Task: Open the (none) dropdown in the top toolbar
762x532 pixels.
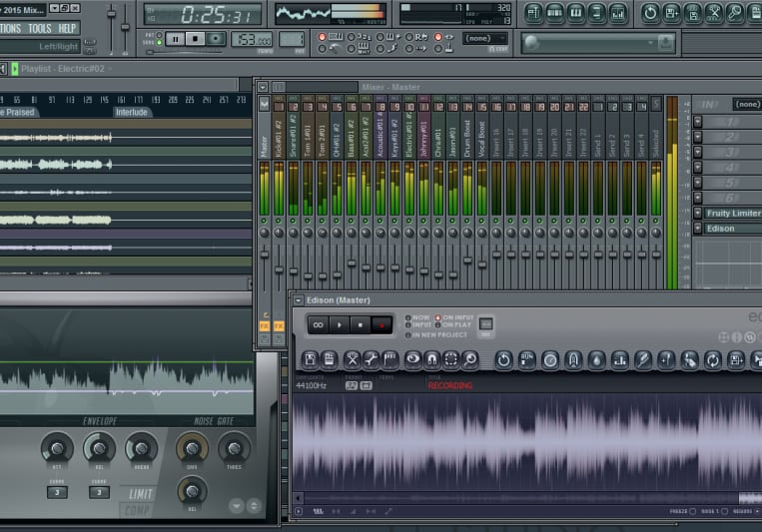Action: pyautogui.click(x=485, y=38)
